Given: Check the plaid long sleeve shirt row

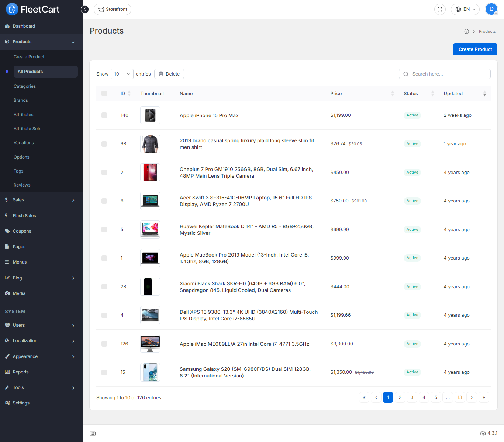Looking at the screenshot, I should 104,144.
